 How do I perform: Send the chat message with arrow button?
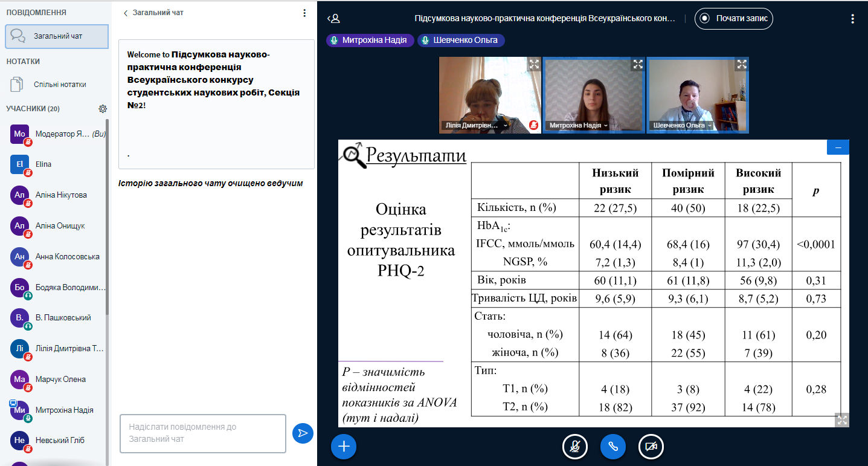tap(303, 433)
